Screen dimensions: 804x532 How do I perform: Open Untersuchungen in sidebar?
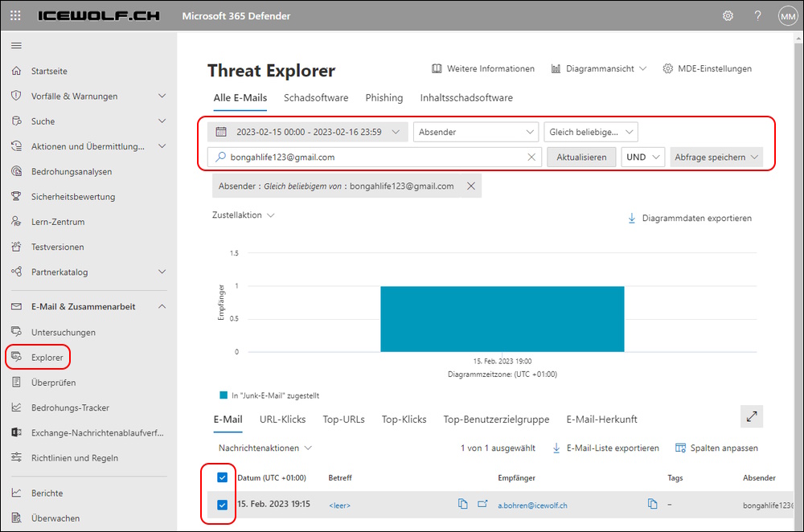[x=63, y=333]
